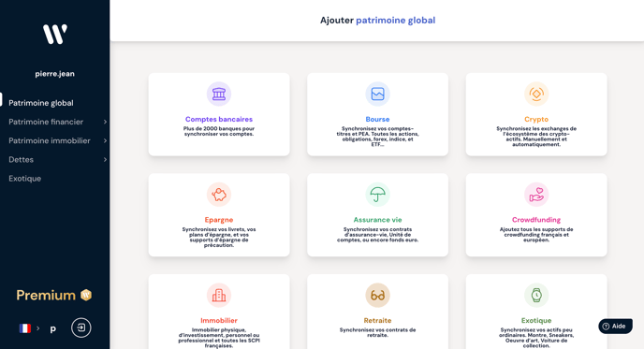This screenshot has width=644, height=349.
Task: Click the logout icon at sidebar bottom
Action: 81,327
